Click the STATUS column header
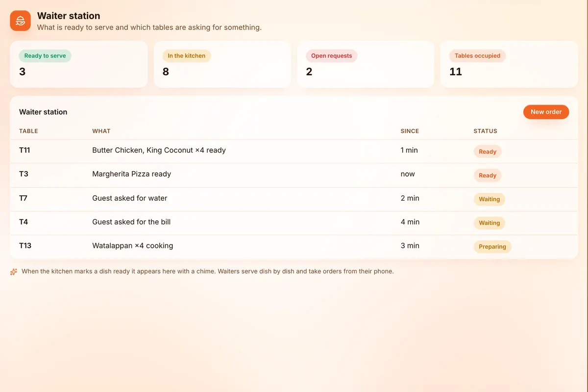Image resolution: width=588 pixels, height=392 pixels. (x=485, y=131)
